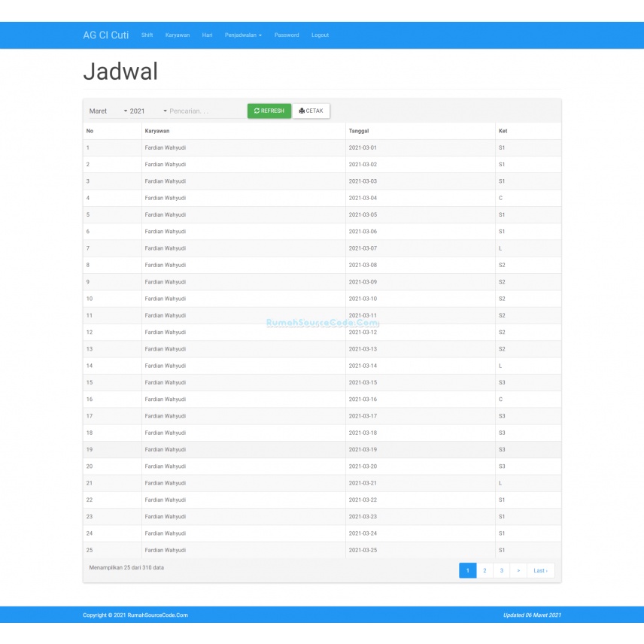Go to pagination page 2
Screen dimensions: 644x644
(x=485, y=570)
